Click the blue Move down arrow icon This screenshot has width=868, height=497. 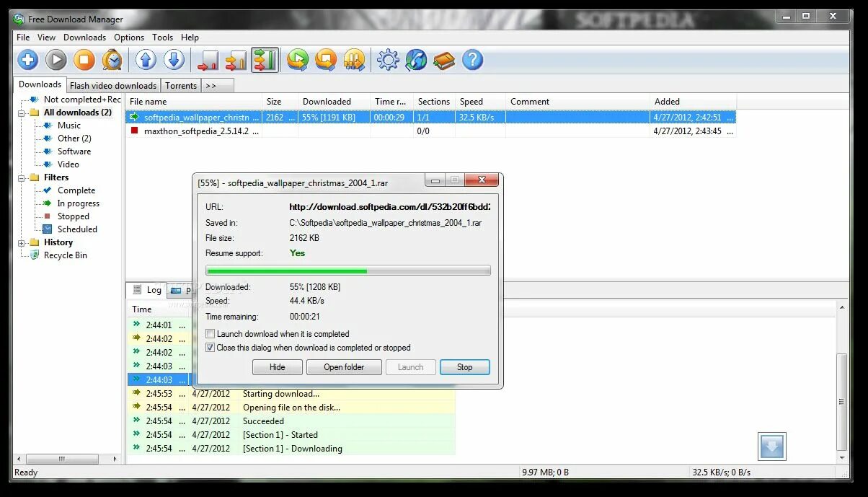pyautogui.click(x=174, y=60)
